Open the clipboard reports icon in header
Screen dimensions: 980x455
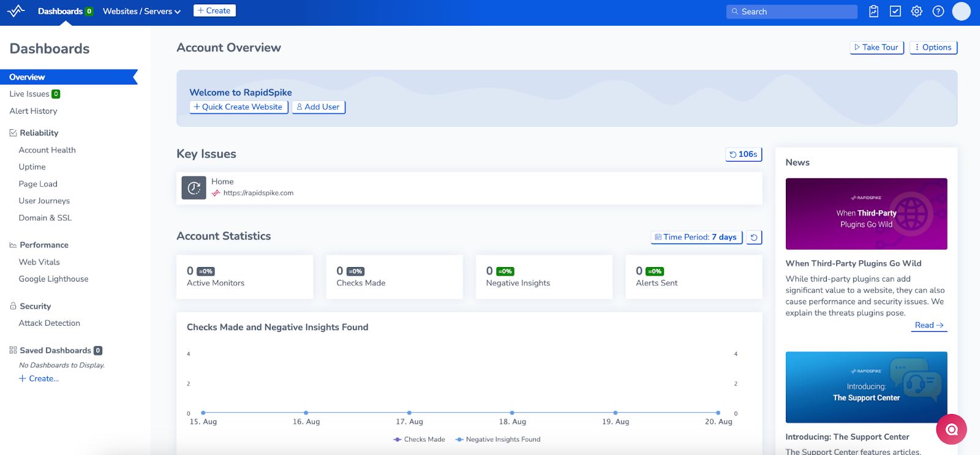[x=874, y=11]
